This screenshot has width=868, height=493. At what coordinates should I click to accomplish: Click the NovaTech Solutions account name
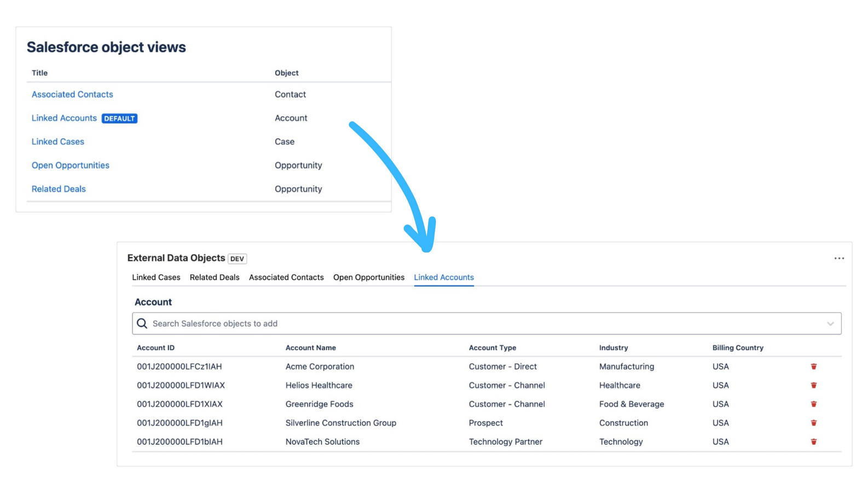click(x=322, y=442)
